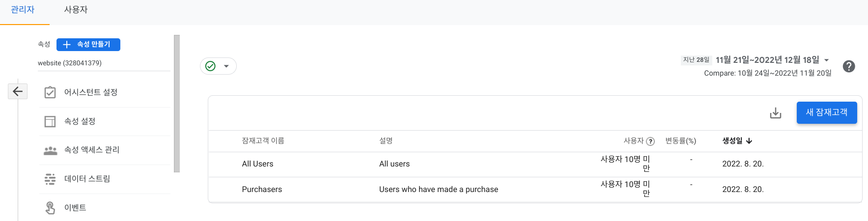The image size is (868, 221).
Task: Switch to the 사용자 tab
Action: [76, 10]
